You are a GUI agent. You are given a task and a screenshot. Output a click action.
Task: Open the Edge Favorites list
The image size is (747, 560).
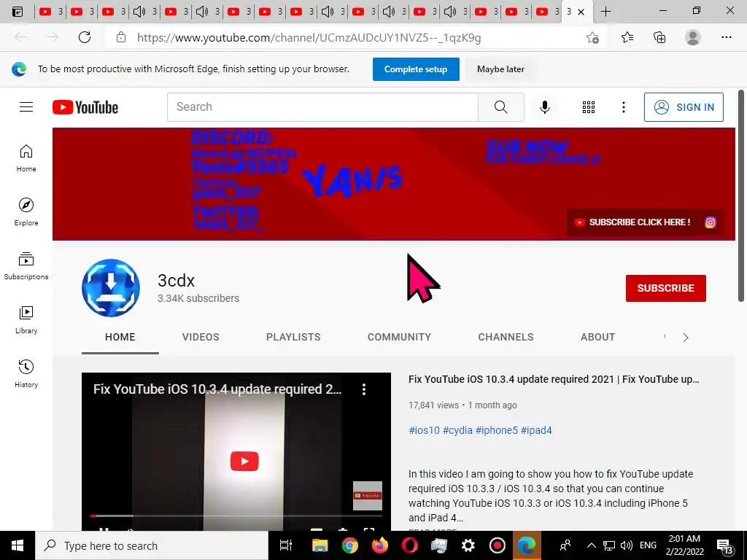627,37
